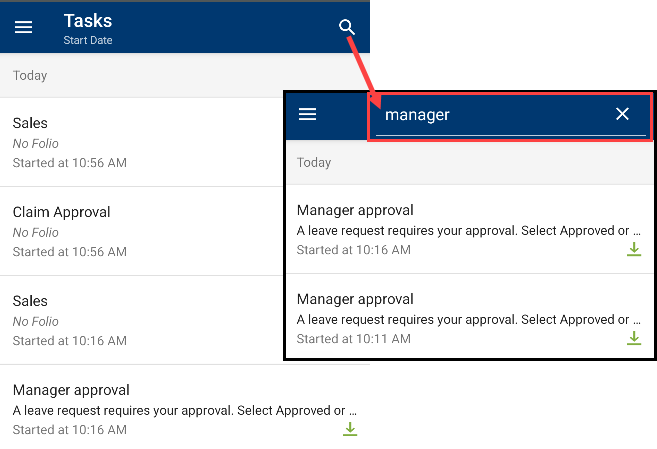The width and height of the screenshot is (657, 449).
Task: Open the Sales task started at 10:56 AM
Action: tap(142, 142)
